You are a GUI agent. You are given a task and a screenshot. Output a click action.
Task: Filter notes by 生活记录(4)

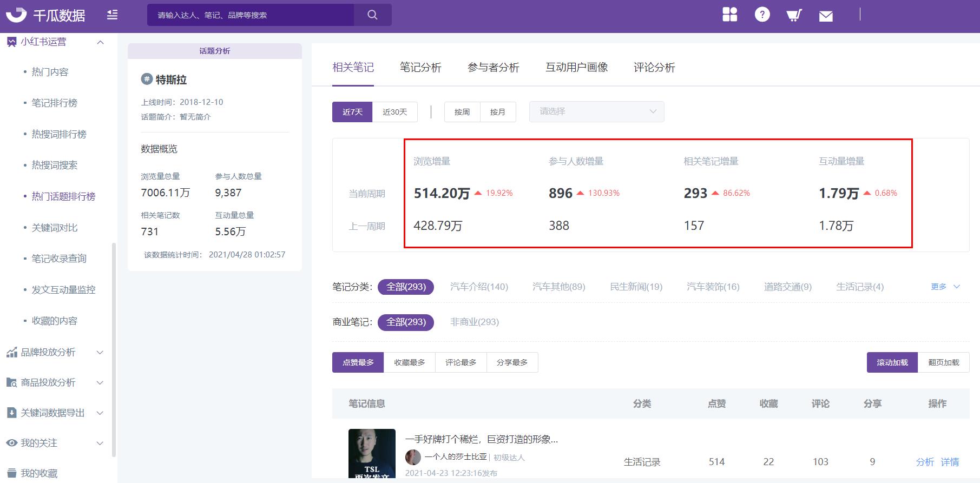pos(860,287)
